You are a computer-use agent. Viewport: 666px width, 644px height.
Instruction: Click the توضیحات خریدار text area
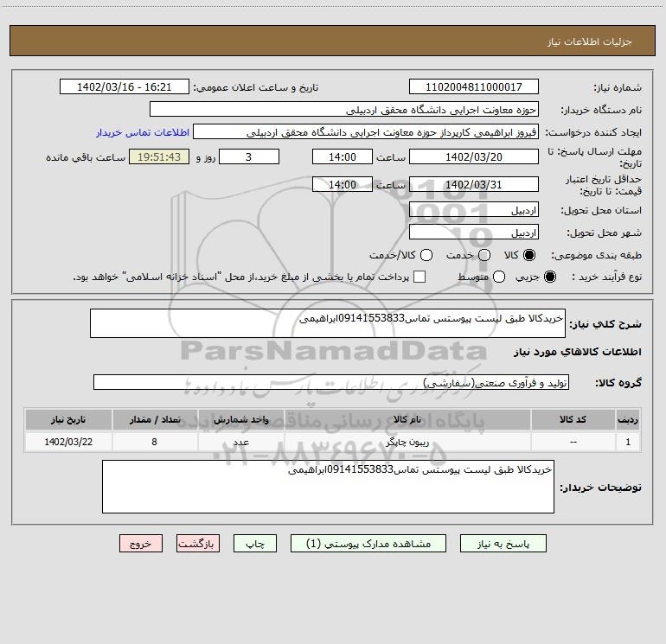pyautogui.click(x=328, y=487)
